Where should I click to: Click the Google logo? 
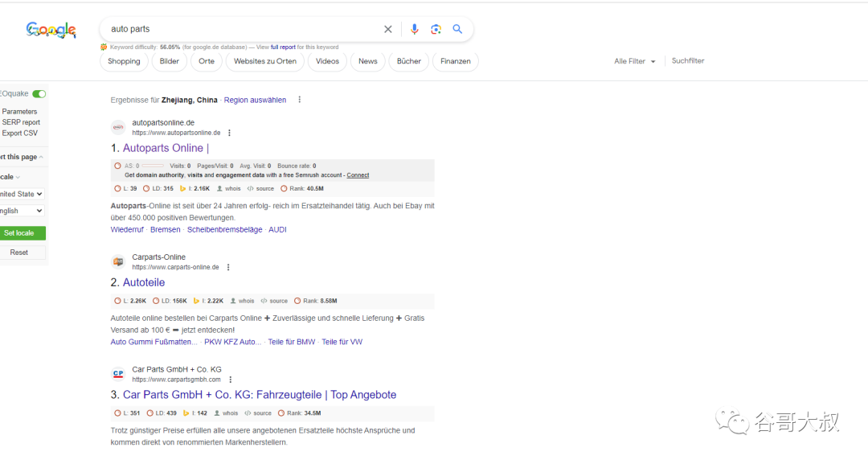[x=51, y=30]
